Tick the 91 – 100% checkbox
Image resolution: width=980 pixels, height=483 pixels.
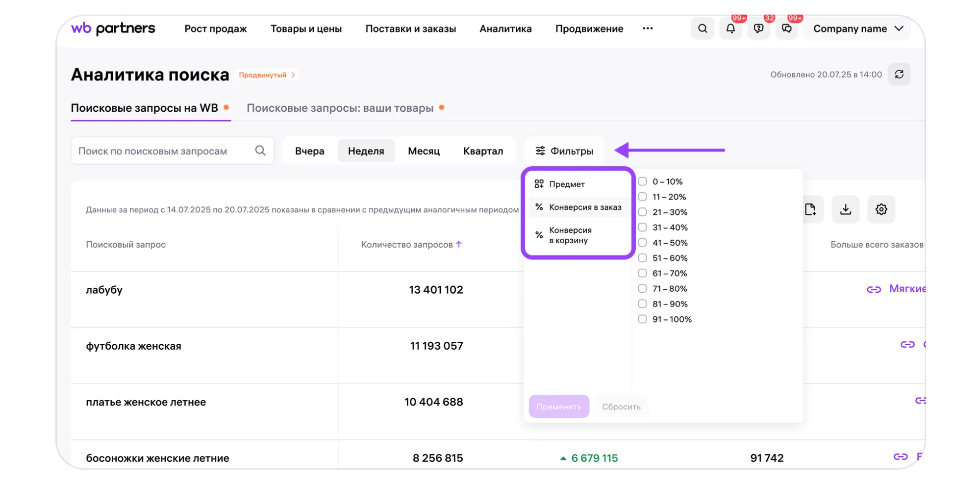tap(642, 319)
